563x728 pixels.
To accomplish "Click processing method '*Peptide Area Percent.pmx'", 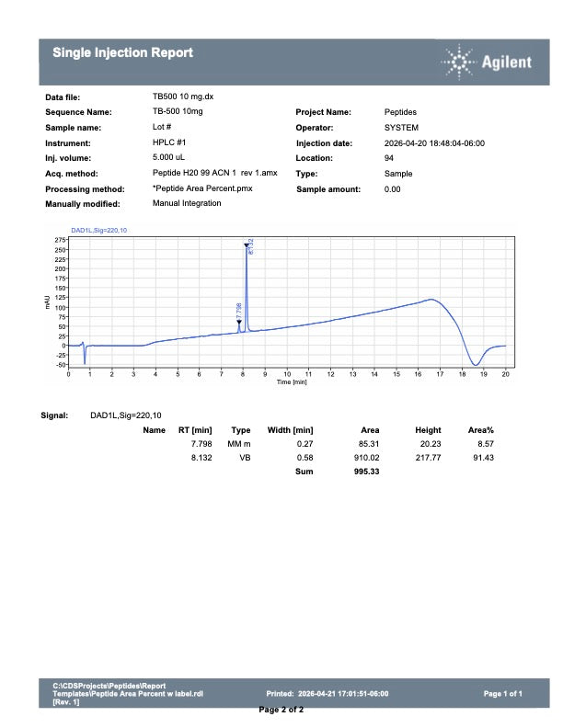I will point(202,188).
